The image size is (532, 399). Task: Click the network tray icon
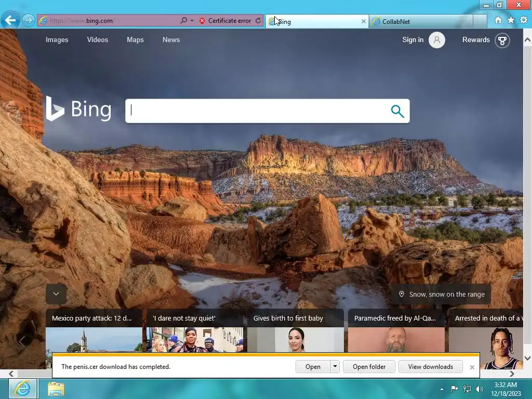click(467, 389)
